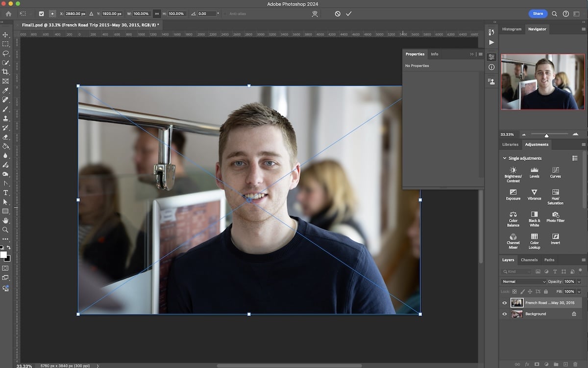The height and width of the screenshot is (368, 588).
Task: Select the Clone Stamp tool
Action: [x=6, y=118]
